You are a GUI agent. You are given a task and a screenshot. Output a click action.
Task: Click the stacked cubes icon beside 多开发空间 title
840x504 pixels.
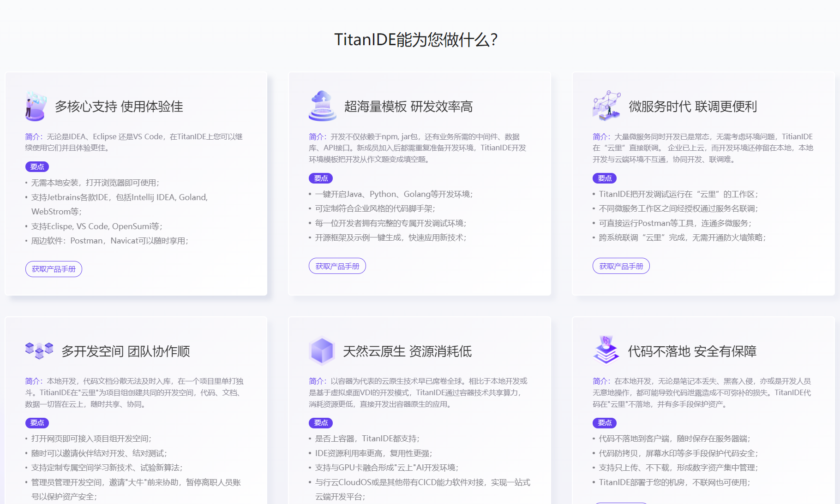[39, 350]
